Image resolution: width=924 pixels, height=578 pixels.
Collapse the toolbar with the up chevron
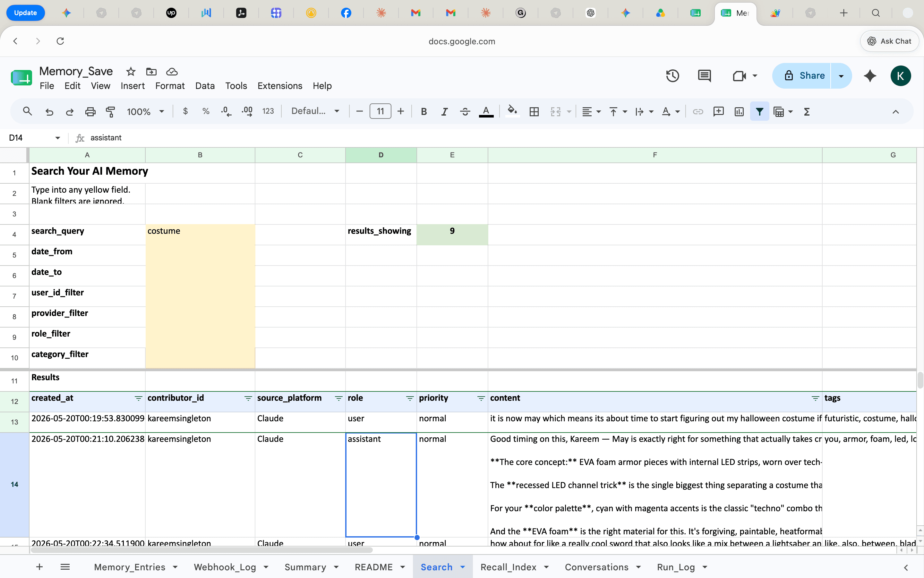pos(895,112)
